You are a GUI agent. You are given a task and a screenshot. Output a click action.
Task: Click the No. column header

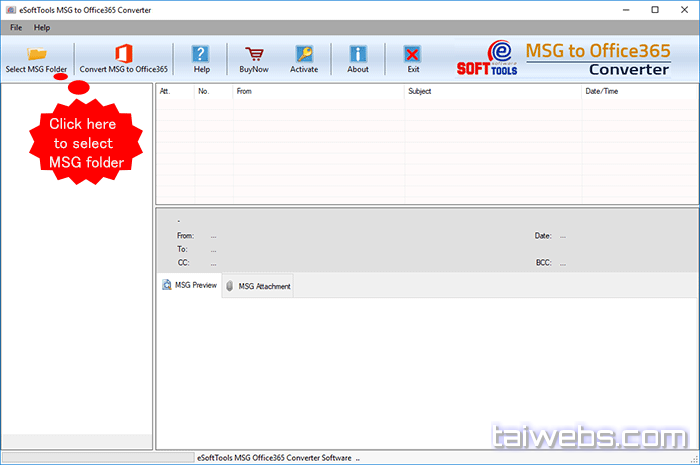point(213,91)
